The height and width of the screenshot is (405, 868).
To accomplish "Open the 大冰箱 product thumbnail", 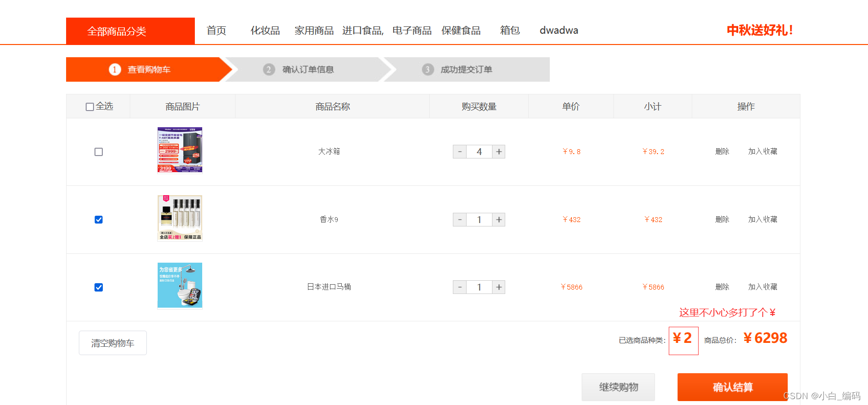I will [180, 150].
